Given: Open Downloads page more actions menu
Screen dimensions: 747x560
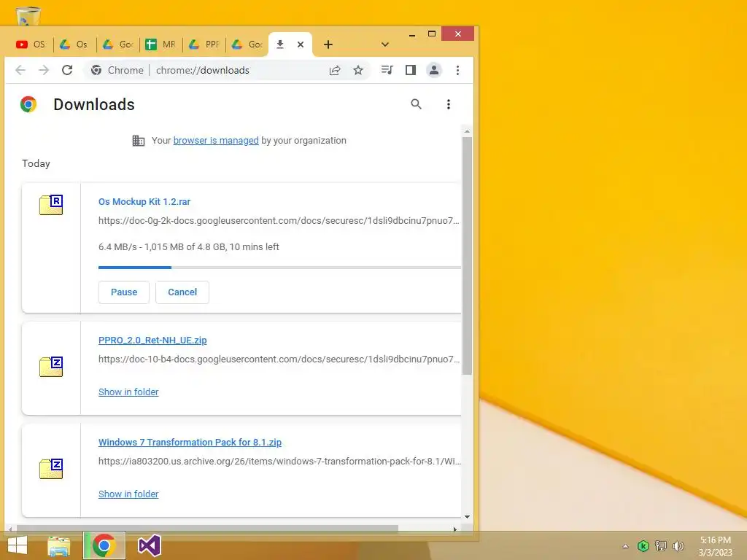Looking at the screenshot, I should click(x=449, y=104).
